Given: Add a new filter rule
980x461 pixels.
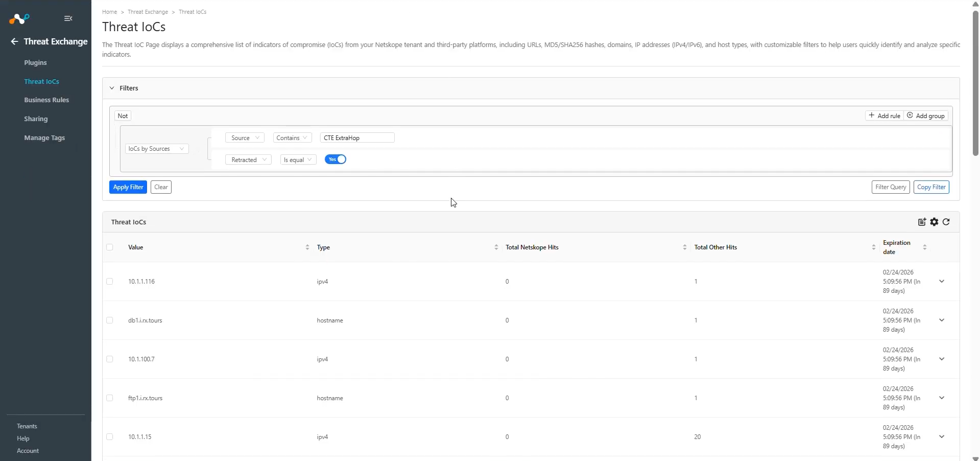Looking at the screenshot, I should coord(885,116).
